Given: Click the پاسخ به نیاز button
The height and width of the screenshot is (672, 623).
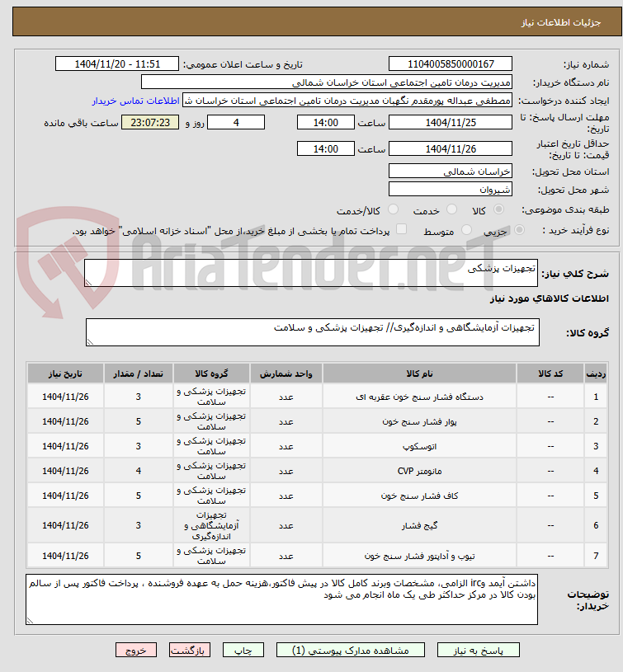Looking at the screenshot, I should pyautogui.click(x=478, y=650).
